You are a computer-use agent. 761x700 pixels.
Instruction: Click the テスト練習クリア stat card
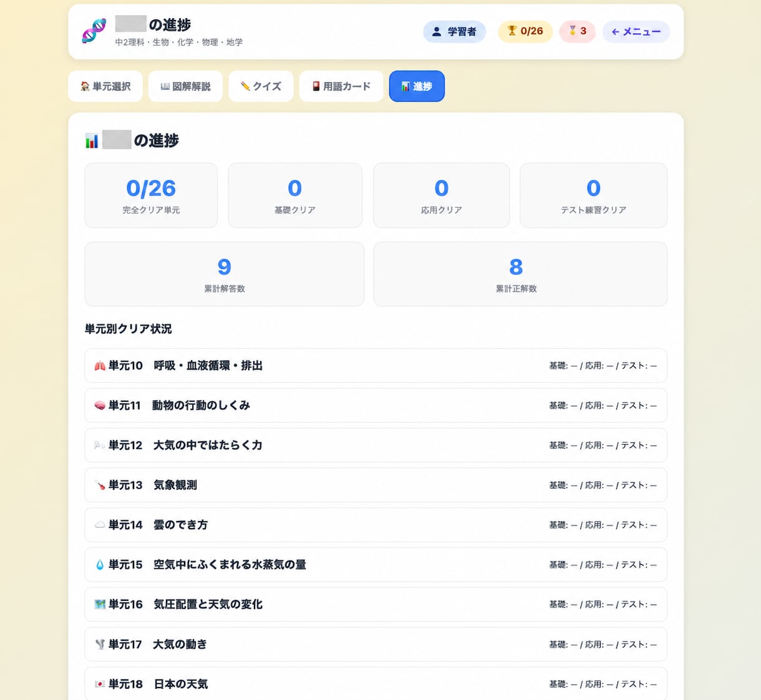593,195
